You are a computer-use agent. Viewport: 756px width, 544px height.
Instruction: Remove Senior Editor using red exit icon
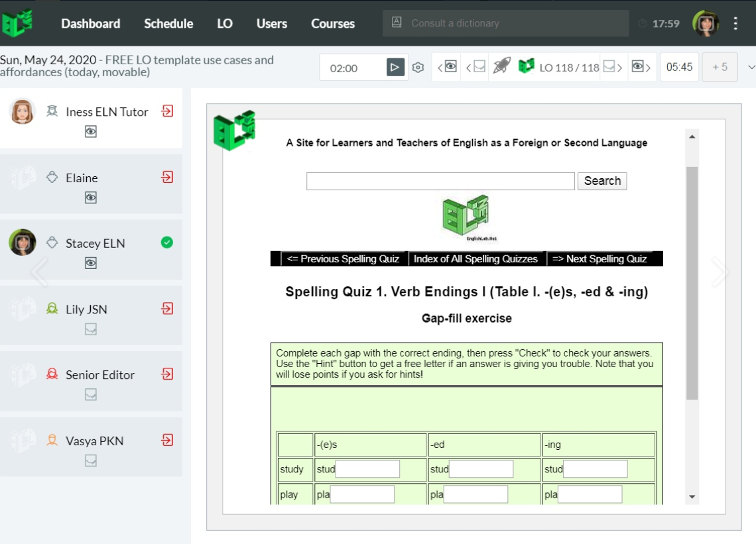(167, 374)
